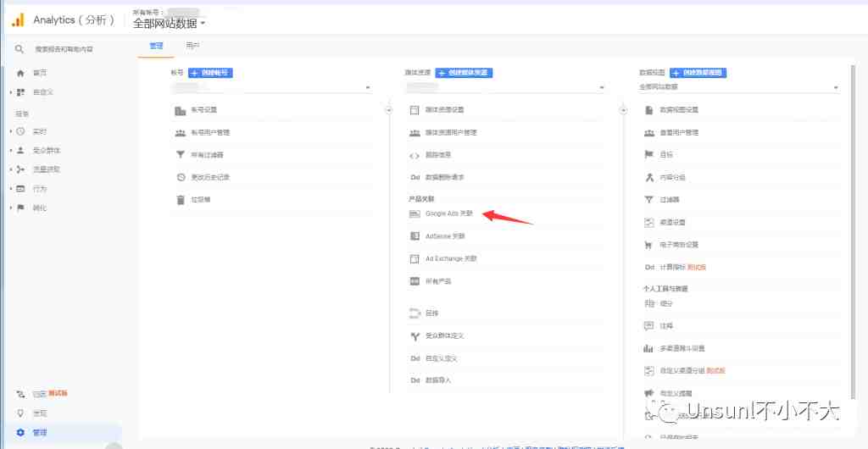Switch to the User tab
The width and height of the screenshot is (868, 449).
tap(192, 46)
